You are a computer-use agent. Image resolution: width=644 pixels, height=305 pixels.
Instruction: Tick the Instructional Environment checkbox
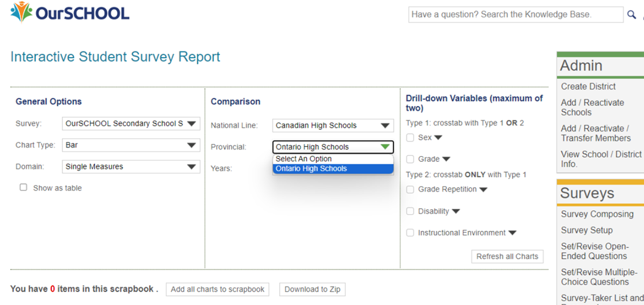coord(410,233)
